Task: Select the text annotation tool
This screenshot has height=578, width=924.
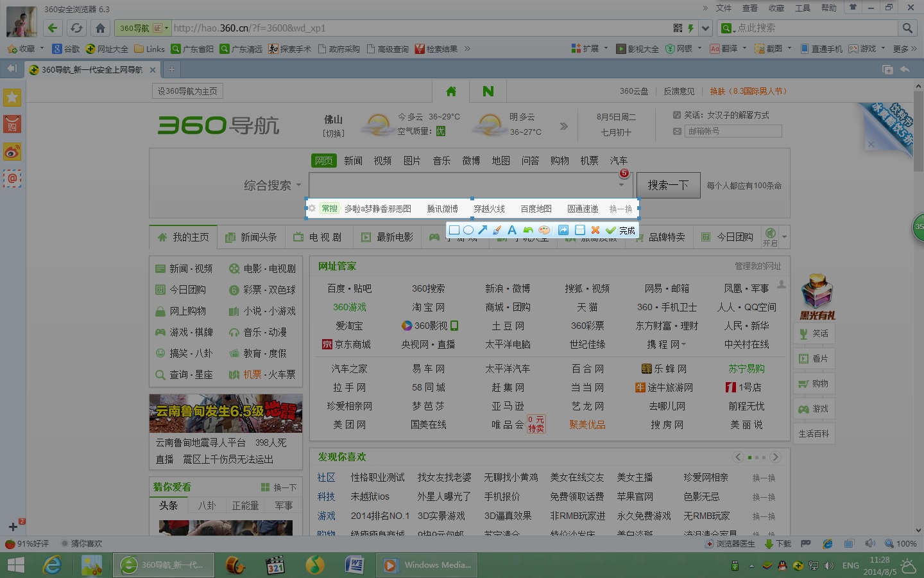Action: [x=512, y=230]
